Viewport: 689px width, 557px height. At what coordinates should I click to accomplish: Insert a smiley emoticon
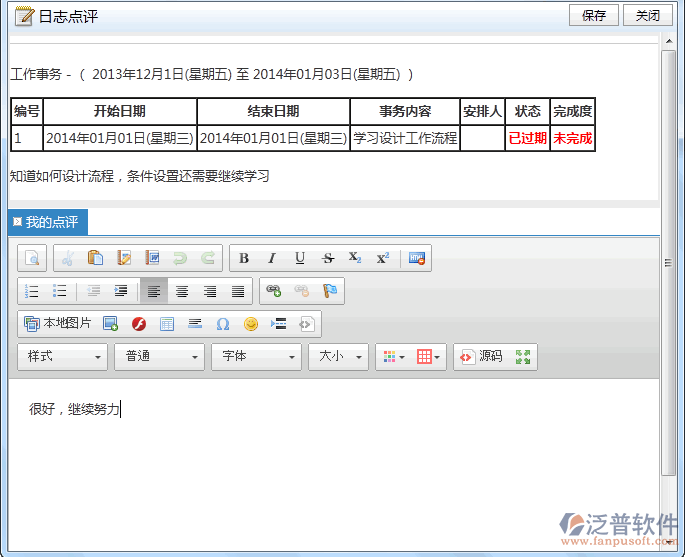pos(251,324)
